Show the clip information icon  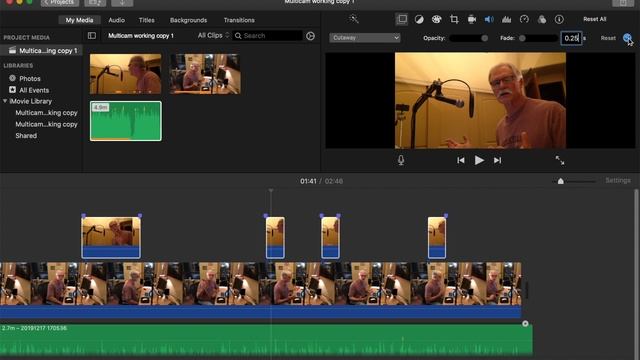click(559, 19)
